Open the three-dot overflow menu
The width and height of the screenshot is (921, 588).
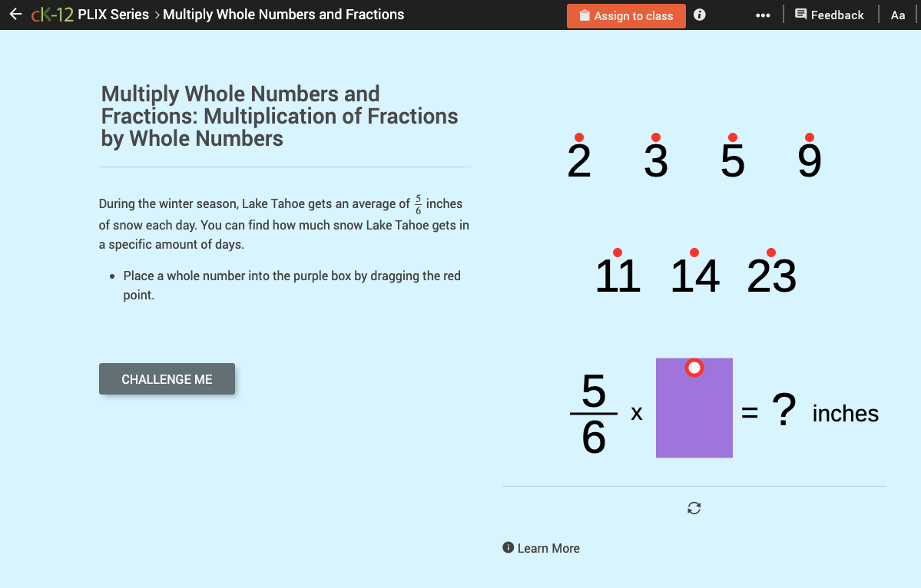[762, 14]
